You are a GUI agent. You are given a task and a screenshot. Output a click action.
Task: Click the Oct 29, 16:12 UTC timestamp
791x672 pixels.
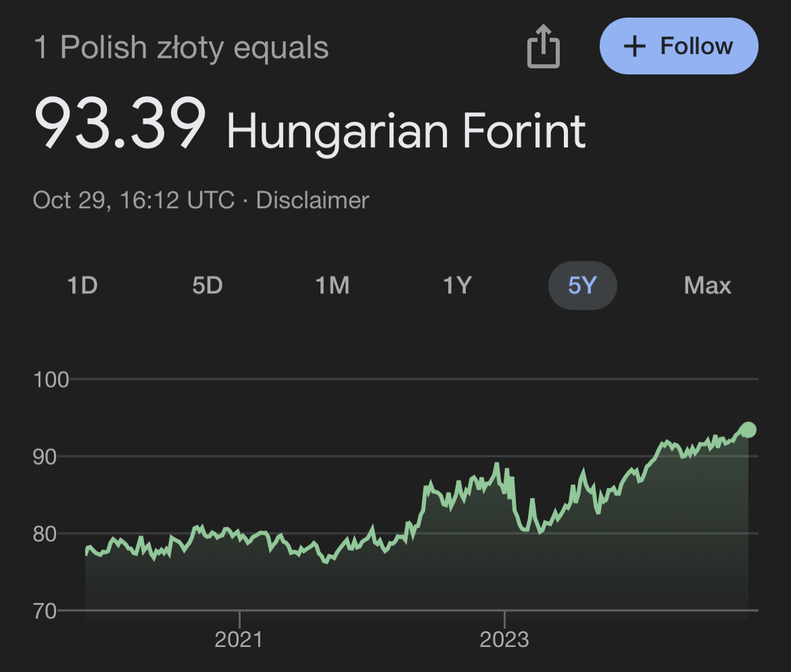tap(134, 200)
